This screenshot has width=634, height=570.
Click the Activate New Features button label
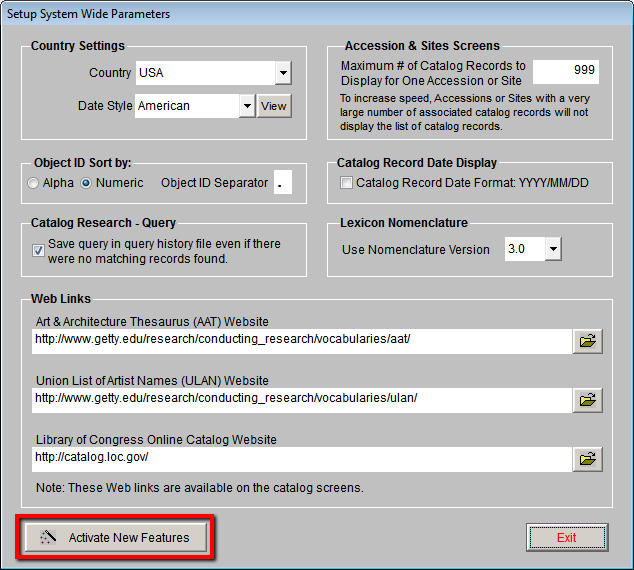(x=128, y=538)
